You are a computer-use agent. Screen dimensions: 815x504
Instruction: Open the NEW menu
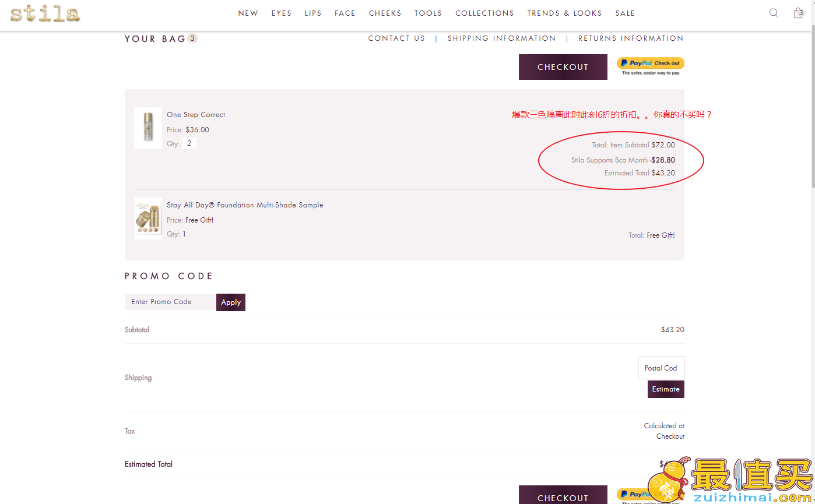248,13
